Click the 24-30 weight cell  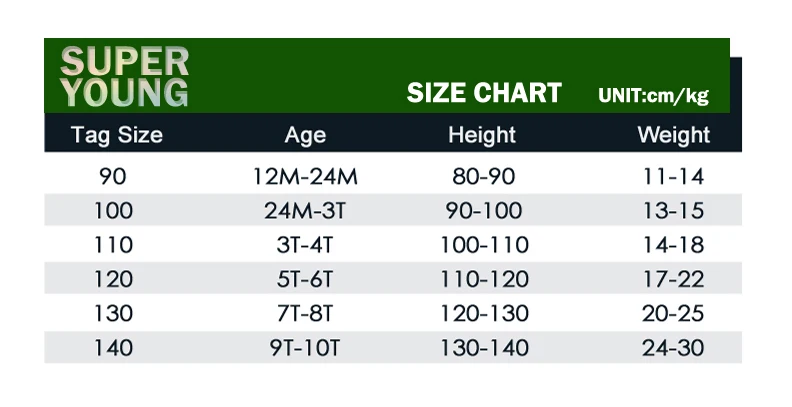click(x=673, y=348)
